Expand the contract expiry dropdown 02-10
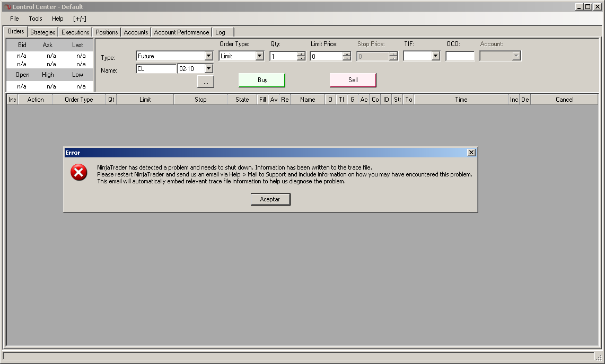The width and height of the screenshot is (605, 364). 208,69
